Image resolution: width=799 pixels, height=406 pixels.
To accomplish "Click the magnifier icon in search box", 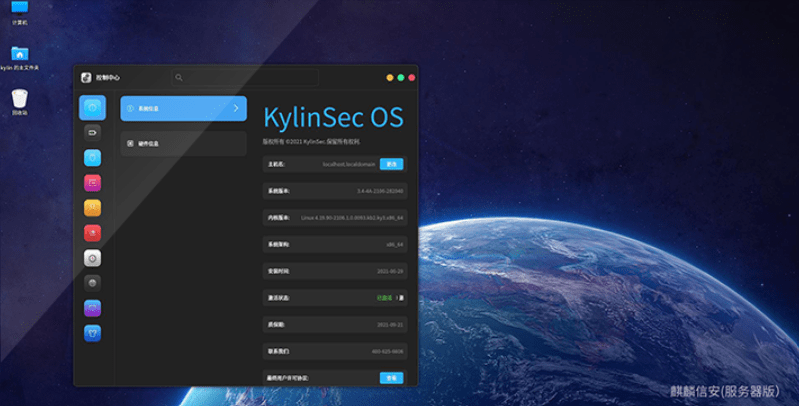I will [179, 77].
